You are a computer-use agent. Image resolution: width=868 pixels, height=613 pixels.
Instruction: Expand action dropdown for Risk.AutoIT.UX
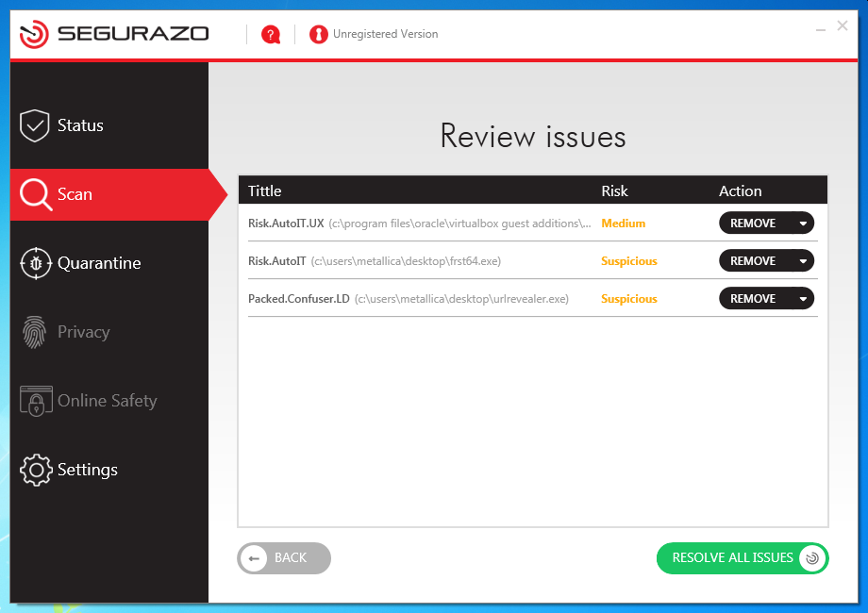[803, 224]
